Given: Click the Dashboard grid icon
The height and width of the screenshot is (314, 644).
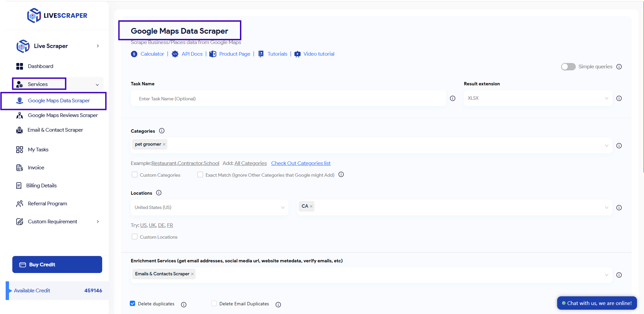Looking at the screenshot, I should [x=20, y=66].
